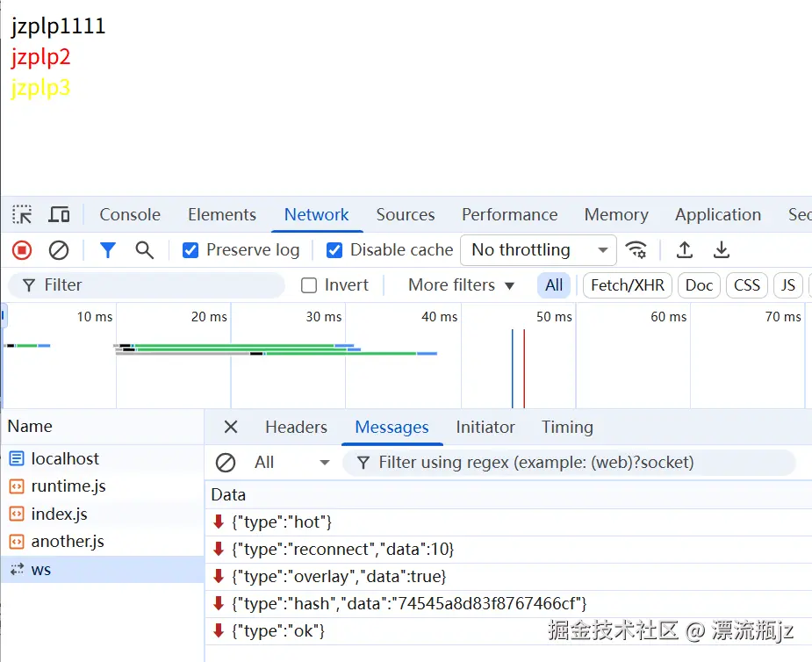
Task: Select the localhost request row
Action: pos(103,458)
